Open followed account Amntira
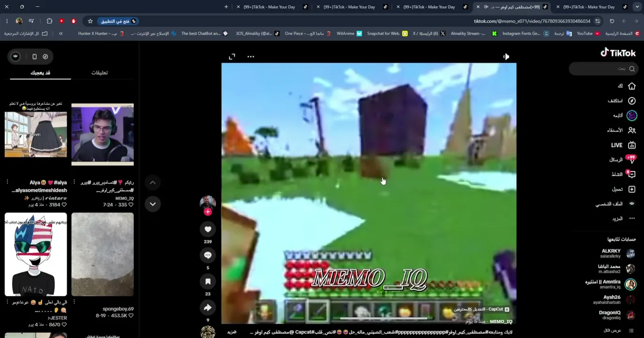This screenshot has width=644, height=338. pyautogui.click(x=610, y=284)
